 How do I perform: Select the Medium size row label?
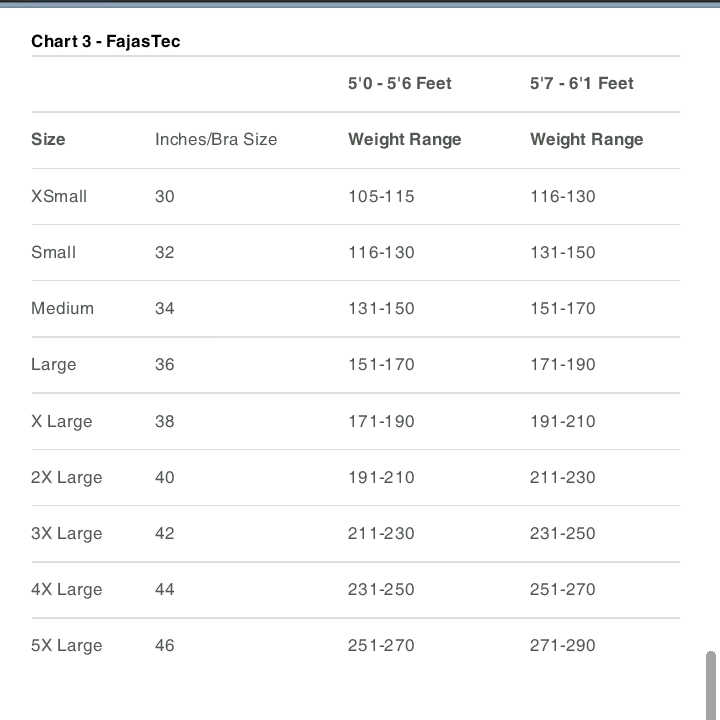(x=62, y=308)
